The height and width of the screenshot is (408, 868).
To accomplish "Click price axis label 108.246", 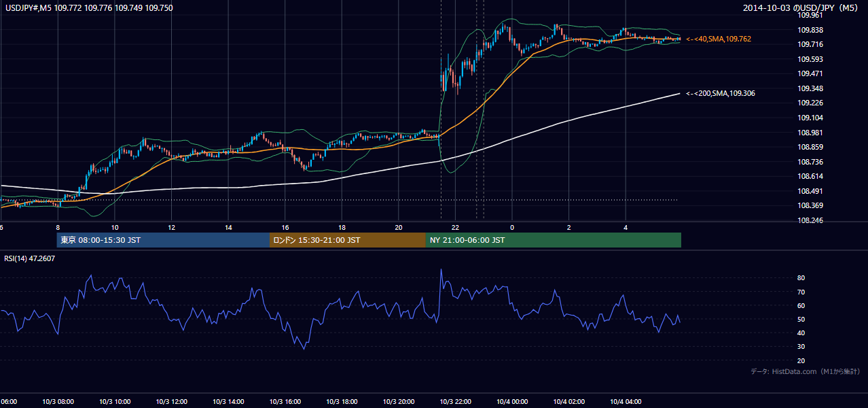I will point(810,220).
